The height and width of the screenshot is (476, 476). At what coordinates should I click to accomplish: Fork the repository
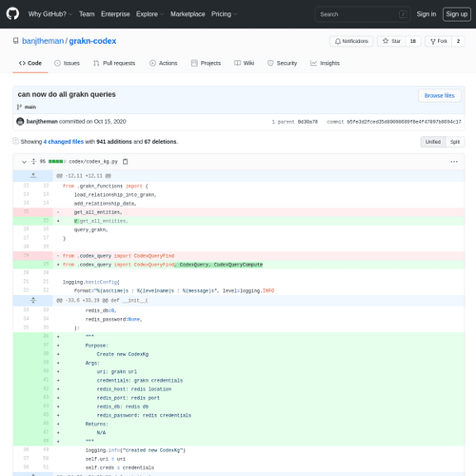[438, 41]
